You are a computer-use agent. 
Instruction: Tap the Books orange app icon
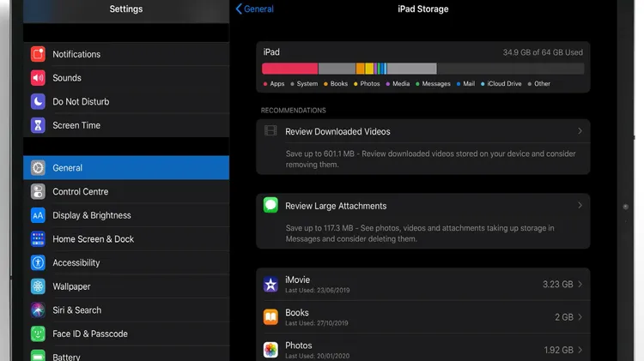click(x=270, y=316)
